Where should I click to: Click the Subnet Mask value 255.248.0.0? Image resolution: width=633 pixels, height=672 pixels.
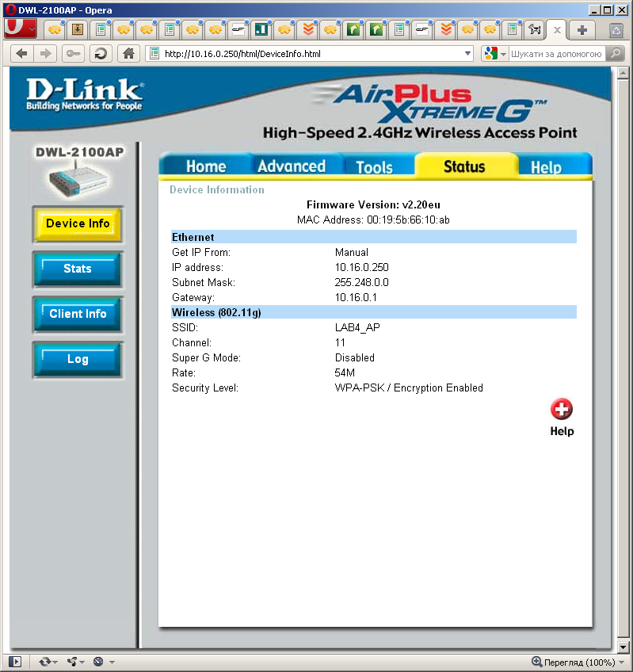pyautogui.click(x=361, y=282)
